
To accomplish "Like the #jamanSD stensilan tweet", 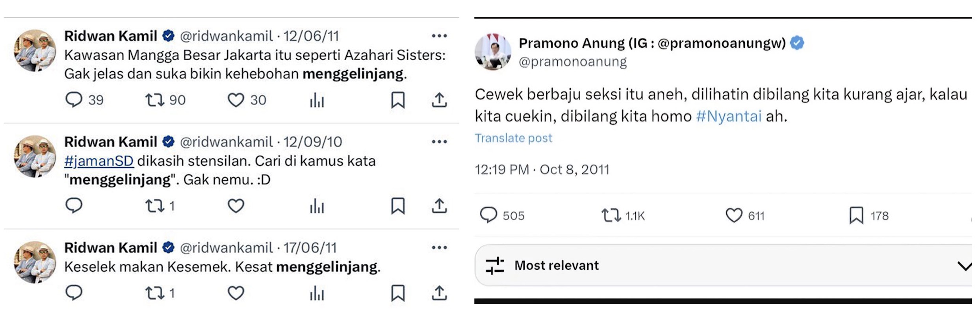I will point(236,206).
